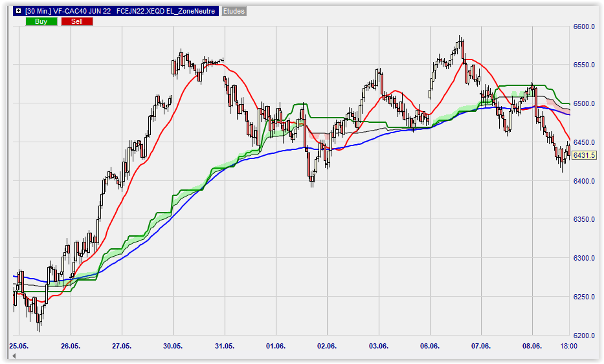This screenshot has width=604, height=364.
Task: Click date label 31.05. on time axis
Action: click(225, 346)
